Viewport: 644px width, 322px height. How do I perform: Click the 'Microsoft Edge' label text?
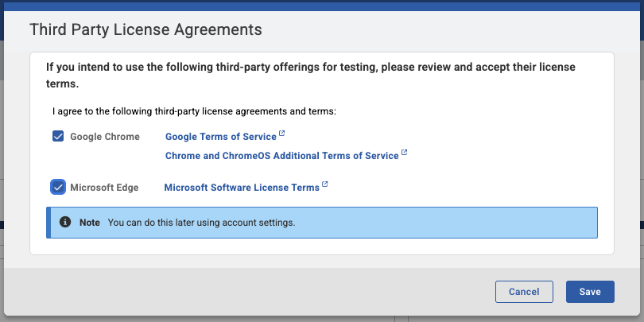104,188
